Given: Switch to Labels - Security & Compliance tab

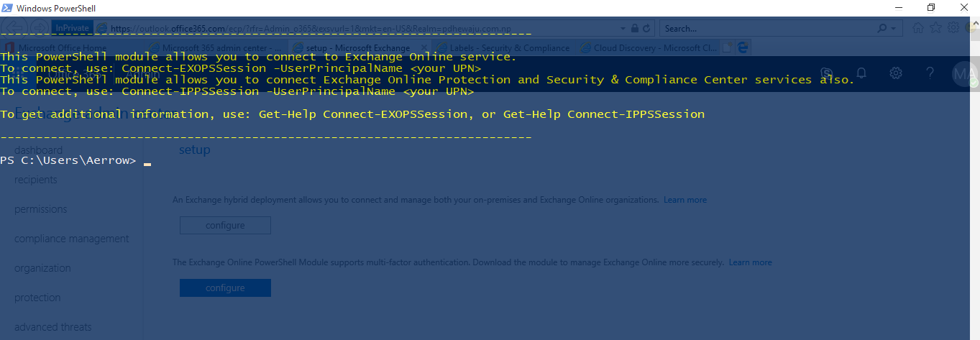Looking at the screenshot, I should (x=509, y=48).
